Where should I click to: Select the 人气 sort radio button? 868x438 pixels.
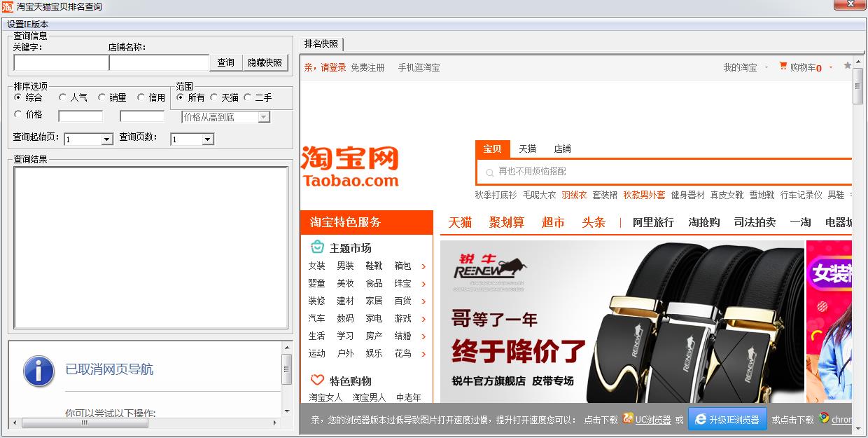pos(63,97)
